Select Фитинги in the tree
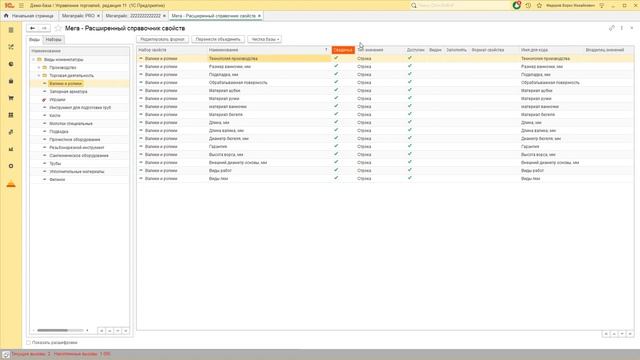Viewport: 640px width, 360px height. click(57, 180)
